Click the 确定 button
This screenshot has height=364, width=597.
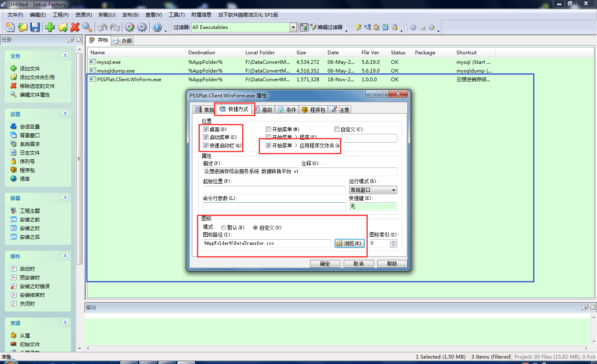tap(325, 264)
